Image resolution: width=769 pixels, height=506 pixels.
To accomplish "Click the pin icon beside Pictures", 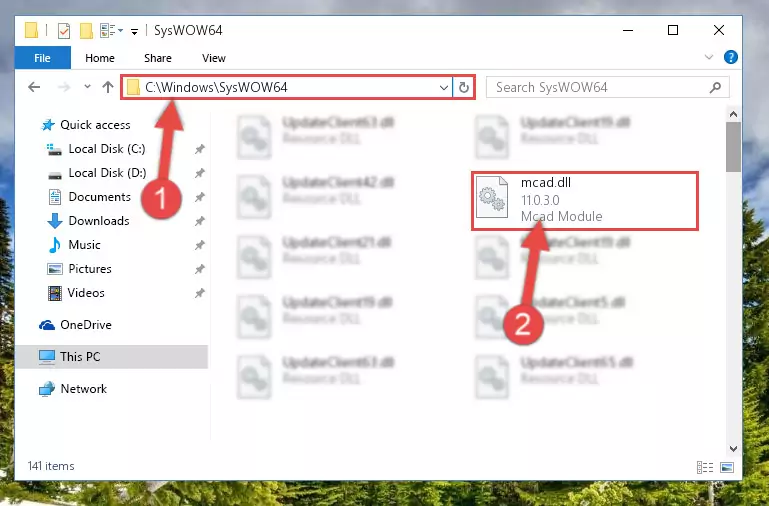I will point(200,269).
